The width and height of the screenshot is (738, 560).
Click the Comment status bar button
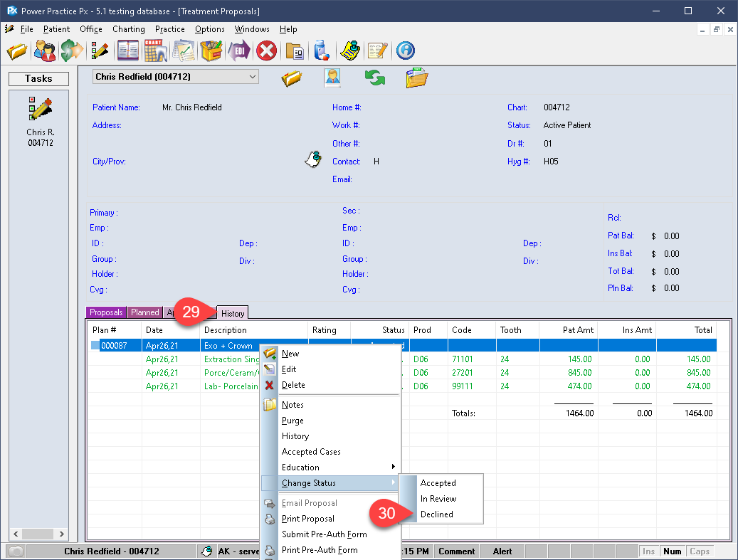pyautogui.click(x=456, y=551)
